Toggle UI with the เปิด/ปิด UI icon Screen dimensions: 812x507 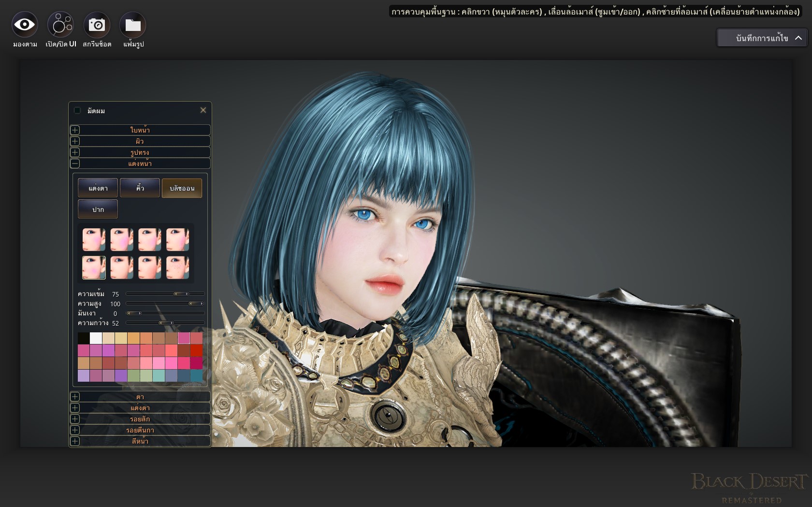tap(60, 25)
